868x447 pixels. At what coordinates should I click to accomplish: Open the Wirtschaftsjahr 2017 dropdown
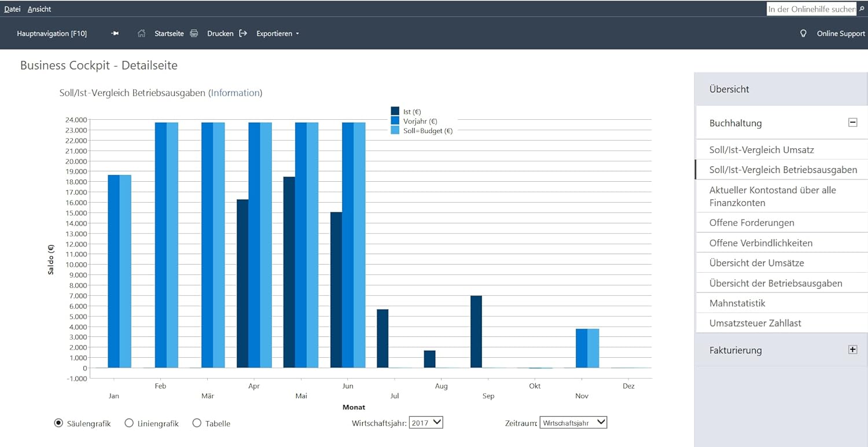[x=426, y=423]
